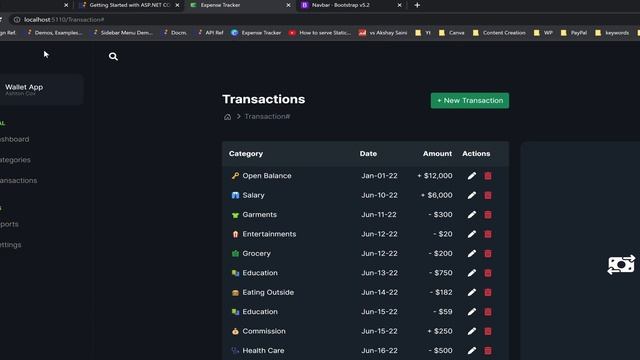Delete the Grocery transaction
The height and width of the screenshot is (360, 640).
tap(488, 253)
